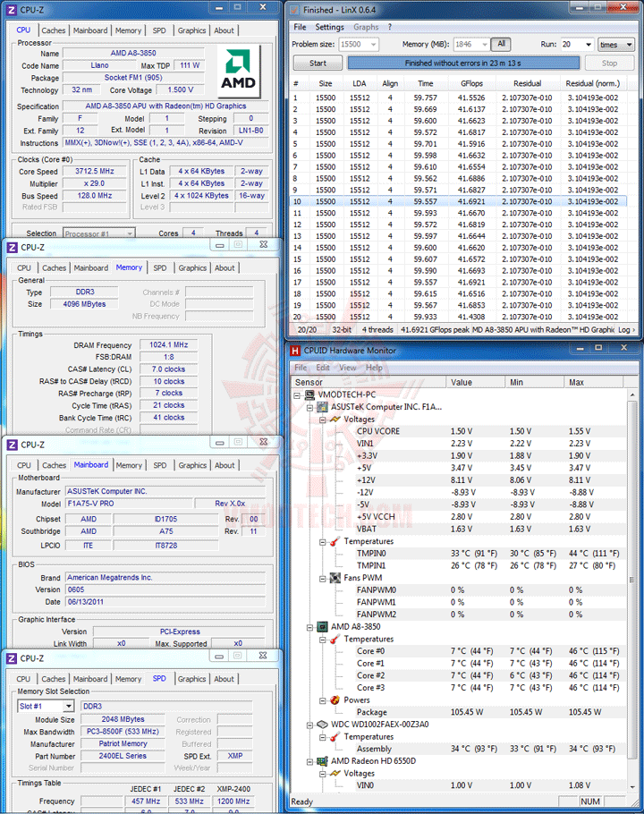Viewport: 644px width, 814px height.
Task: Click Z icon of the CPU-Z SPD window
Action: coord(12,658)
